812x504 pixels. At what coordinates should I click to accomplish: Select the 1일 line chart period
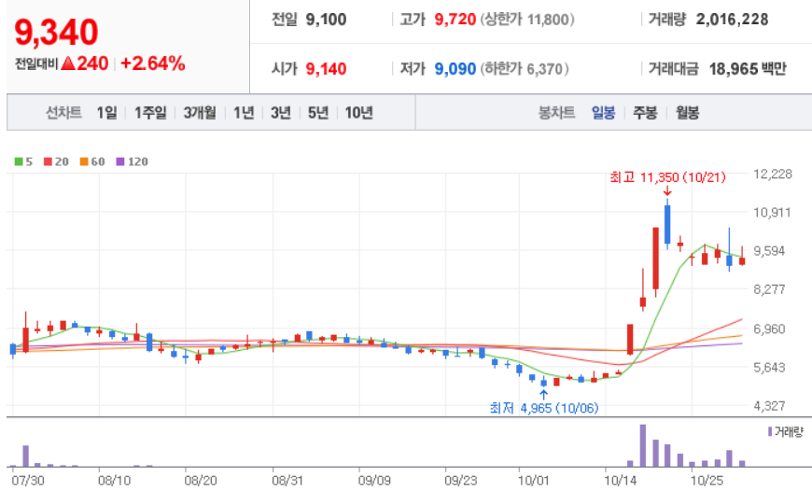point(106,112)
